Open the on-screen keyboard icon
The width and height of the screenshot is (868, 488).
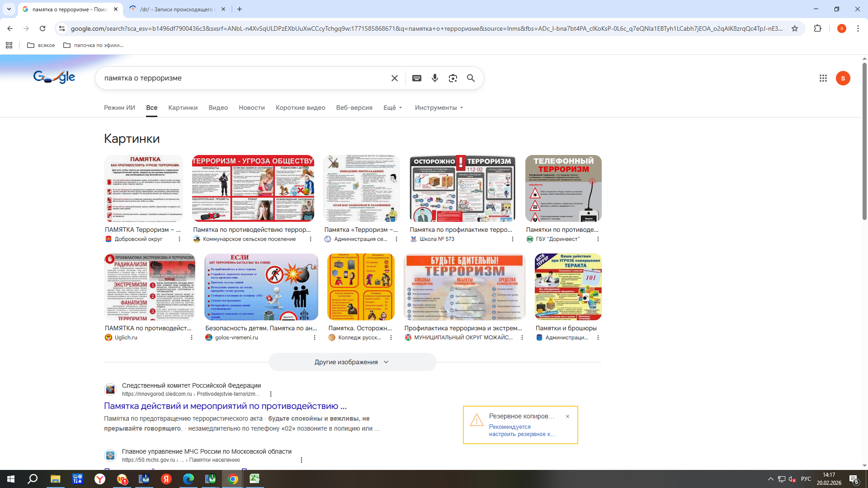click(416, 78)
